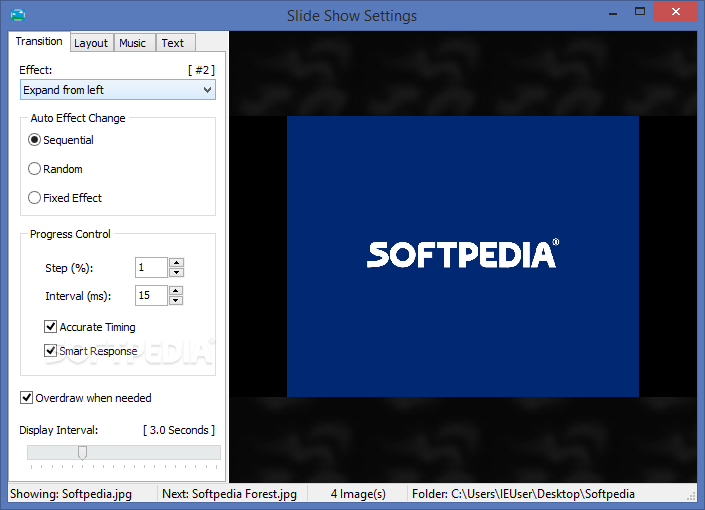Click inside the Step (%) input field
The image size is (705, 510).
click(x=152, y=268)
